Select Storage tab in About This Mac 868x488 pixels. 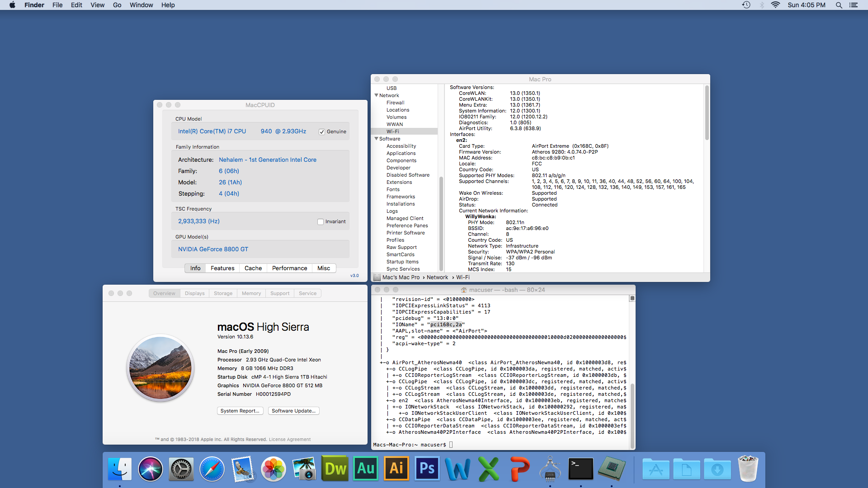click(223, 293)
